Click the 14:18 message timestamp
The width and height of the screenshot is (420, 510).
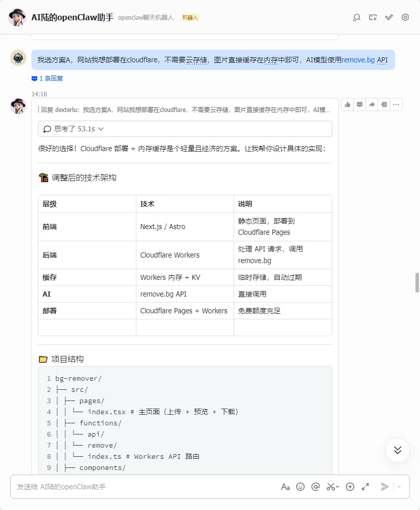point(40,94)
